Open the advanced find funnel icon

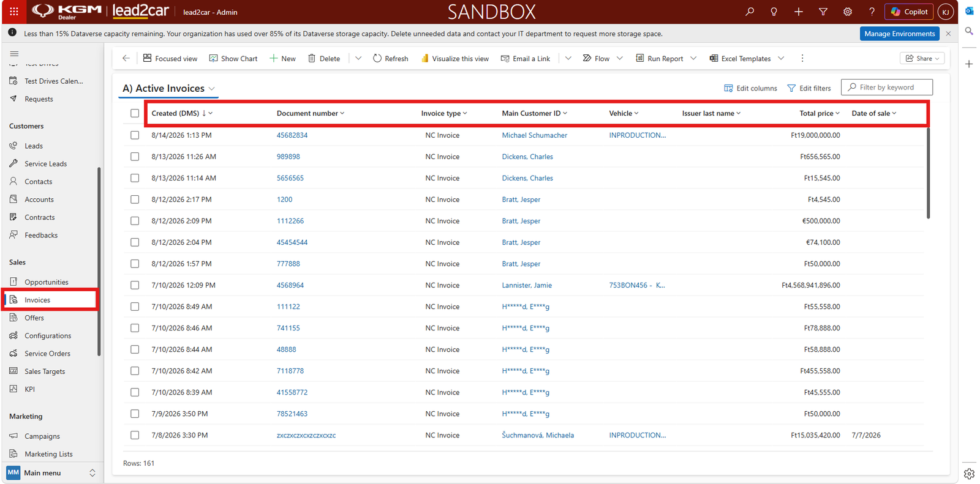tap(823, 12)
